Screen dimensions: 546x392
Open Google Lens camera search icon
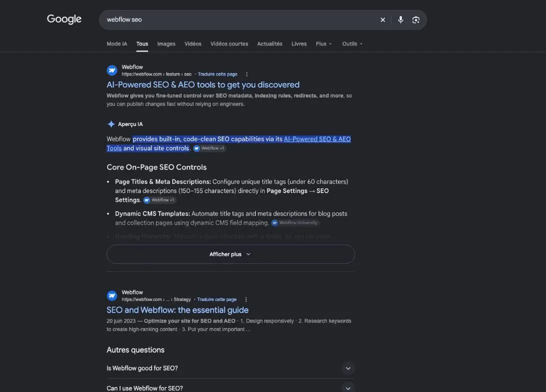coord(416,20)
